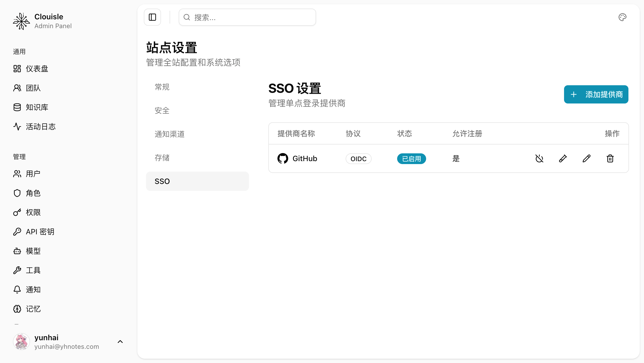Screen dimensions: 644x363
Task: Click the search input field
Action: click(x=247, y=17)
